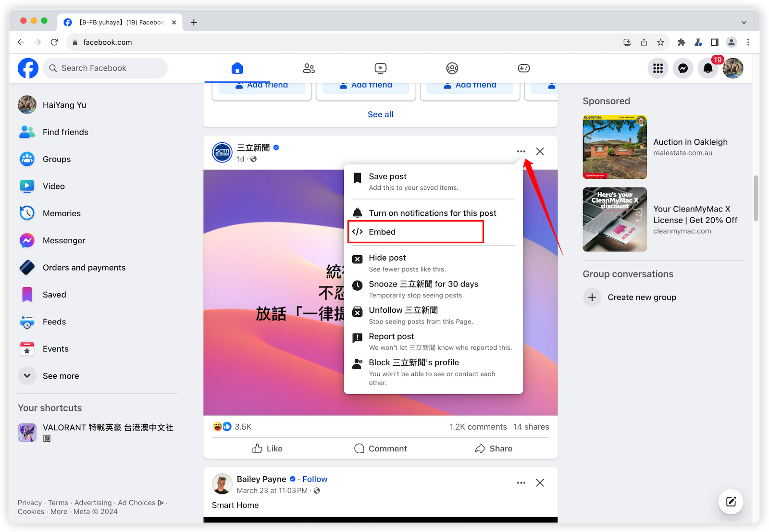Open the Gaming icon in top navigation
Screen dimensions: 769x532
[x=523, y=68]
